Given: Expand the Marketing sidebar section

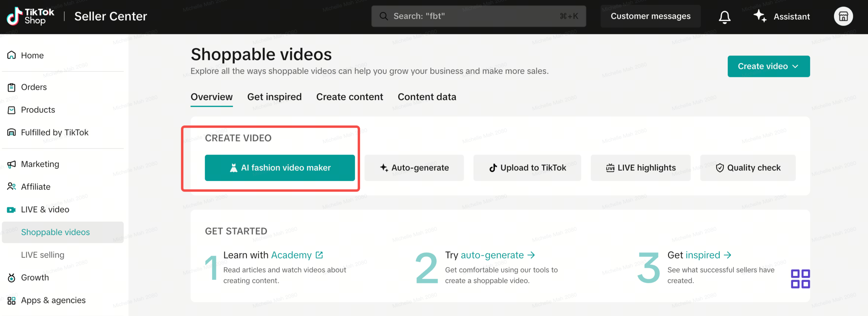Looking at the screenshot, I should 40,164.
